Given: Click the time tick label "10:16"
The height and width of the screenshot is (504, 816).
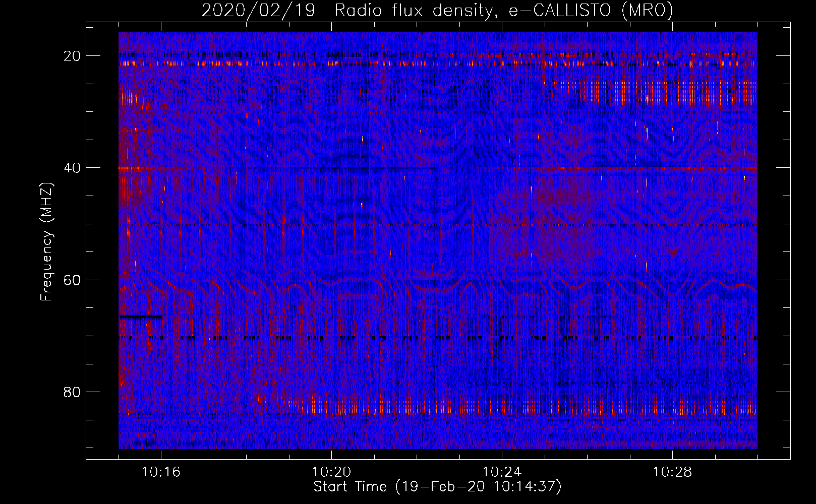Looking at the screenshot, I should coord(161,472).
